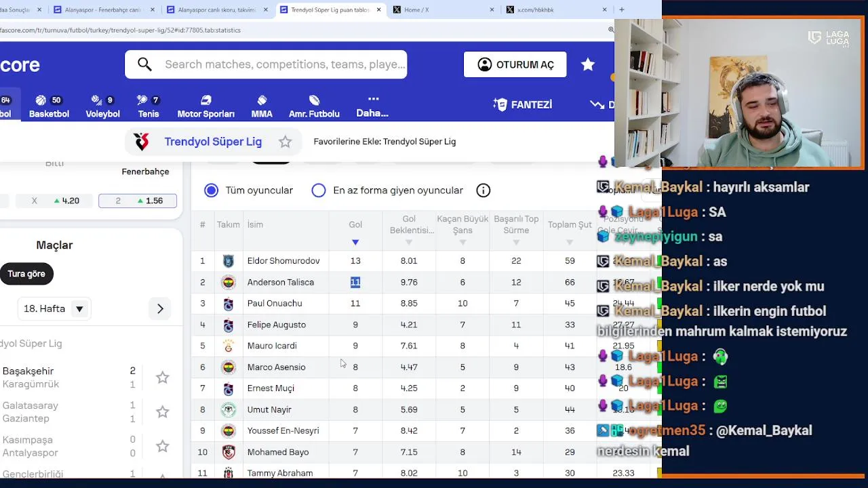The image size is (868, 488).
Task: Click Umut Nayir's team badge
Action: 229,409
